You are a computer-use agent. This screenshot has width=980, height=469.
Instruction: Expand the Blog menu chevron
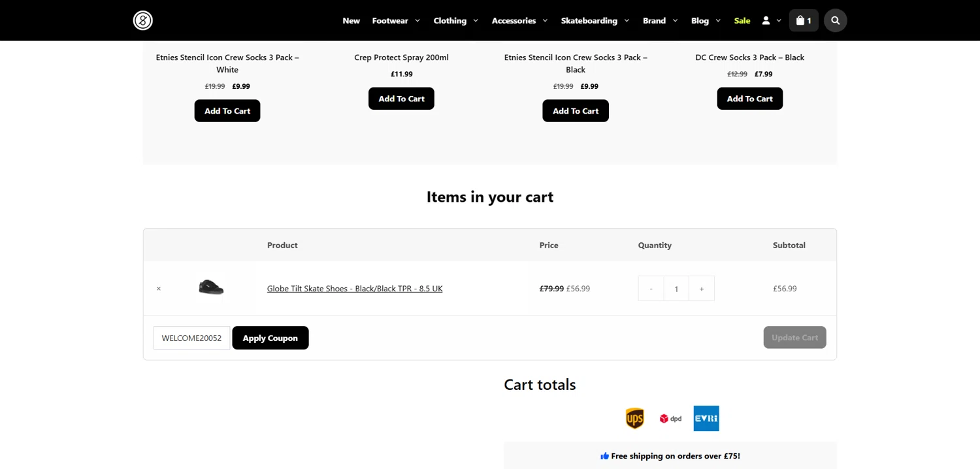coord(718,21)
